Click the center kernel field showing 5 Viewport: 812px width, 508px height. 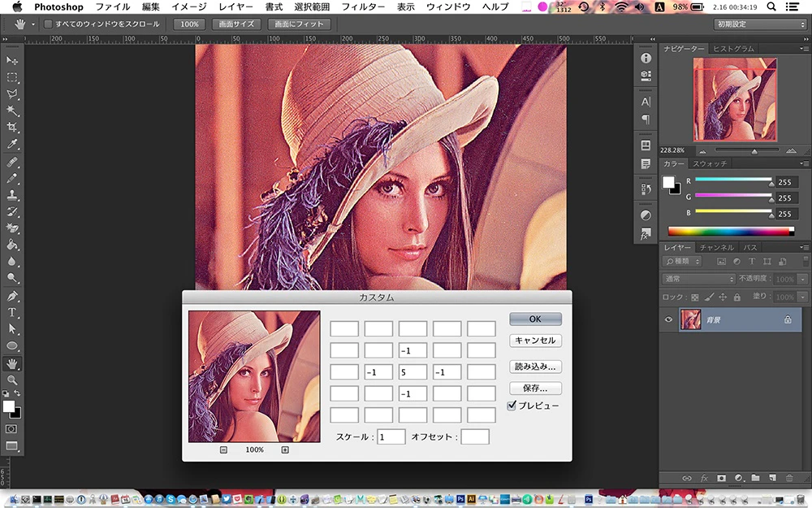click(x=412, y=372)
